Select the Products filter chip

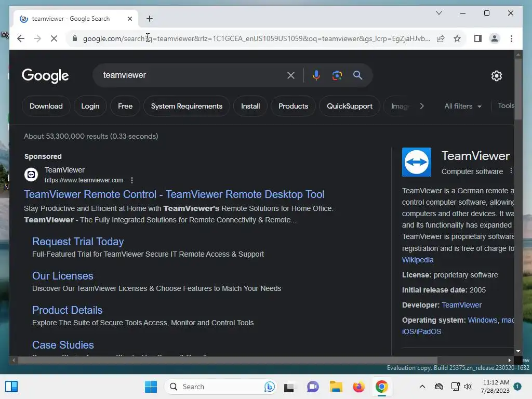click(x=293, y=106)
